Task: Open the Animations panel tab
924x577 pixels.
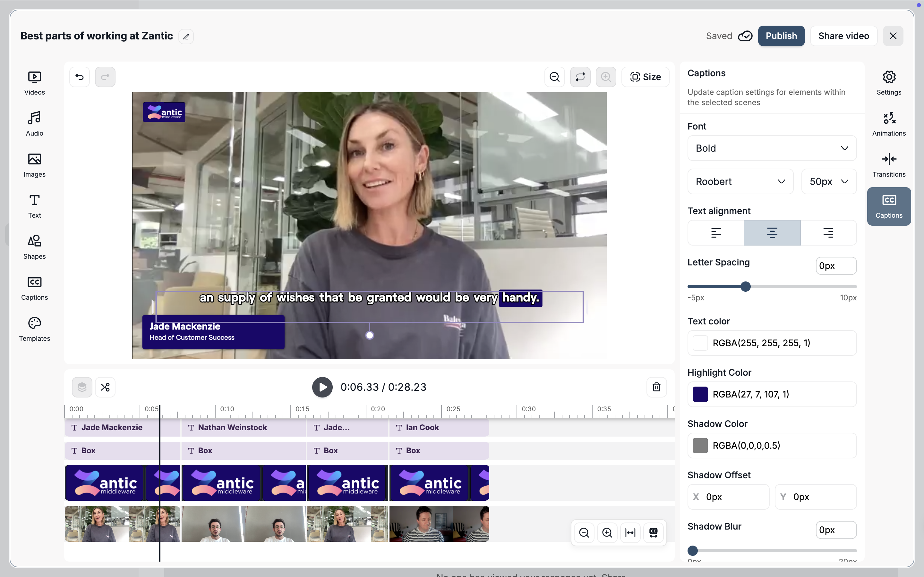Action: [x=888, y=124]
